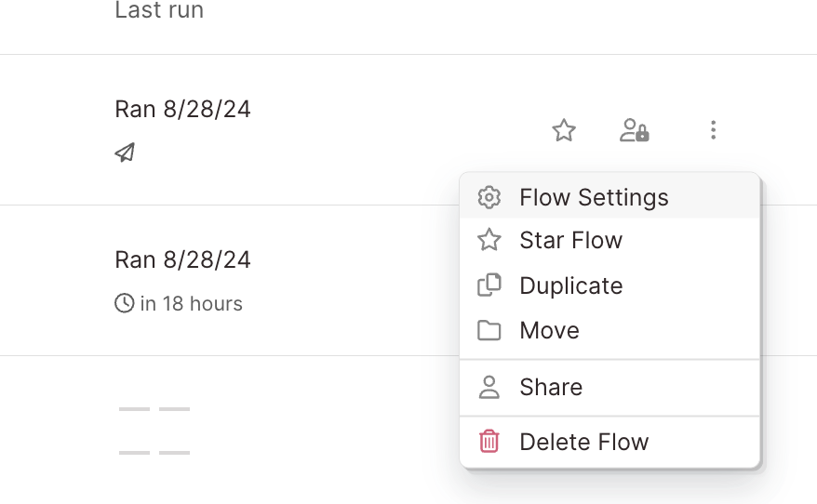
Task: Close the three-dot more options menu
Action: tap(714, 130)
